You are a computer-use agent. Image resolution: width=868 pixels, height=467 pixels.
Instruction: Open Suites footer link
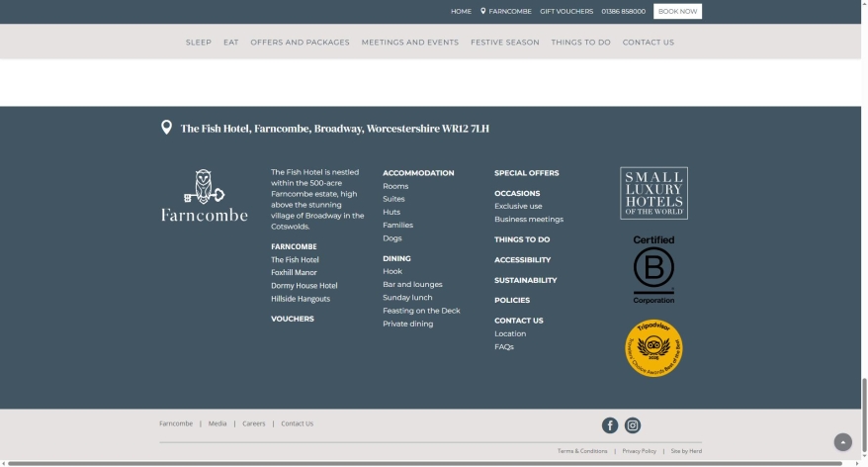pyautogui.click(x=393, y=199)
